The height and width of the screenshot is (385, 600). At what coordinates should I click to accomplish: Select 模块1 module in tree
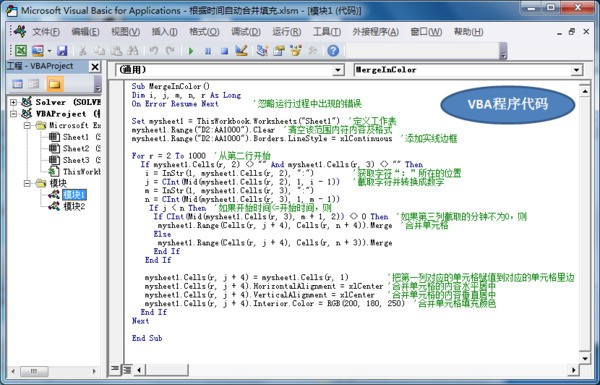(x=75, y=195)
